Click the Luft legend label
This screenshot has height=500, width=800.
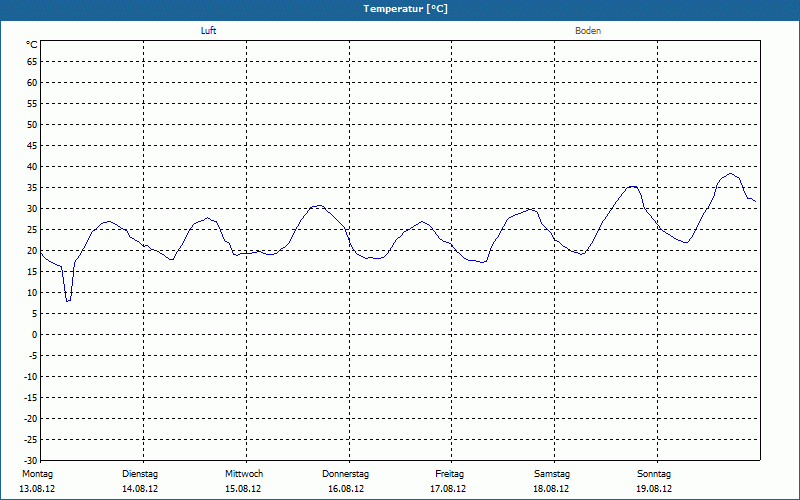pos(208,31)
